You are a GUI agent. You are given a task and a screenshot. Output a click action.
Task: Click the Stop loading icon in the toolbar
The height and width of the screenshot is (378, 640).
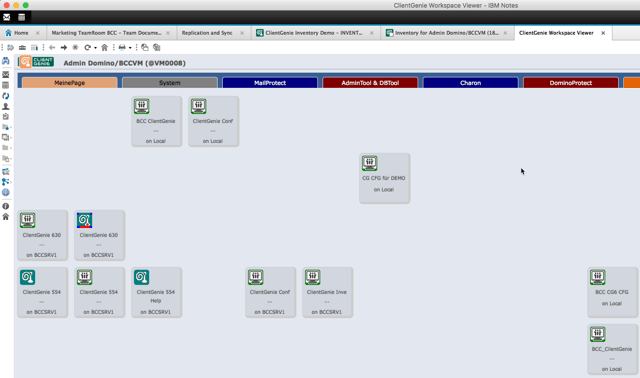(75, 47)
